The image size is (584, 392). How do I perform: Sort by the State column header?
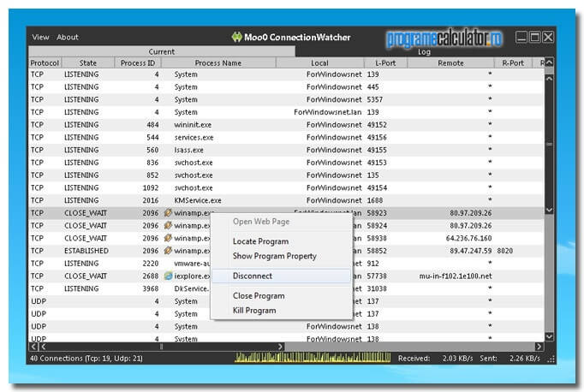click(88, 63)
